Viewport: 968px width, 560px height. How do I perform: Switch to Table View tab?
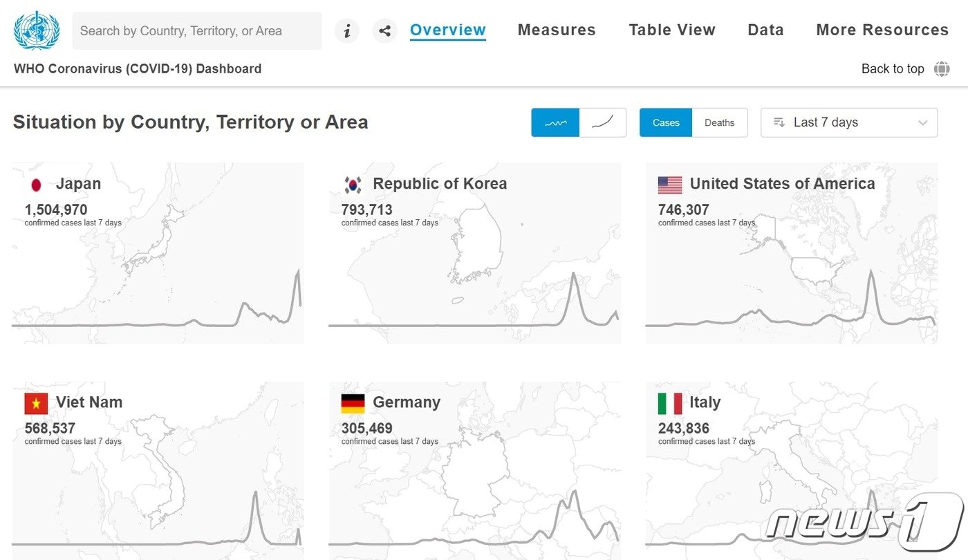671,30
